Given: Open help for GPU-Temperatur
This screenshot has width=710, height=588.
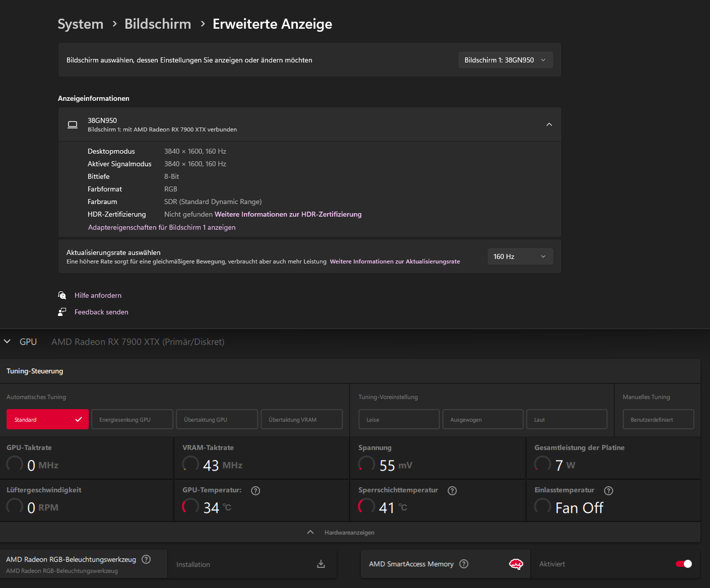Looking at the screenshot, I should 255,491.
